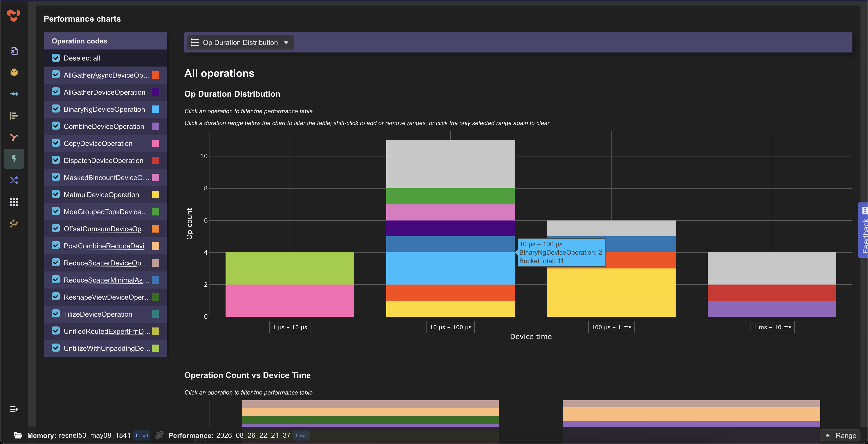Uncheck MatmulDeviceOperation checkbox
Image resolution: width=868 pixels, height=444 pixels.
(x=56, y=194)
